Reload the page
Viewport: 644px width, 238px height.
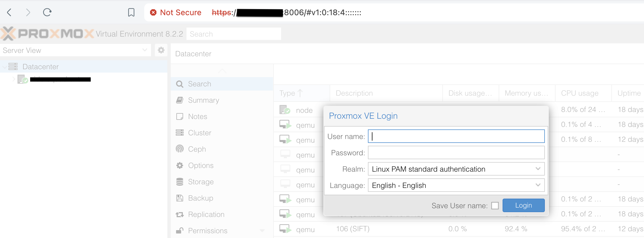(47, 12)
